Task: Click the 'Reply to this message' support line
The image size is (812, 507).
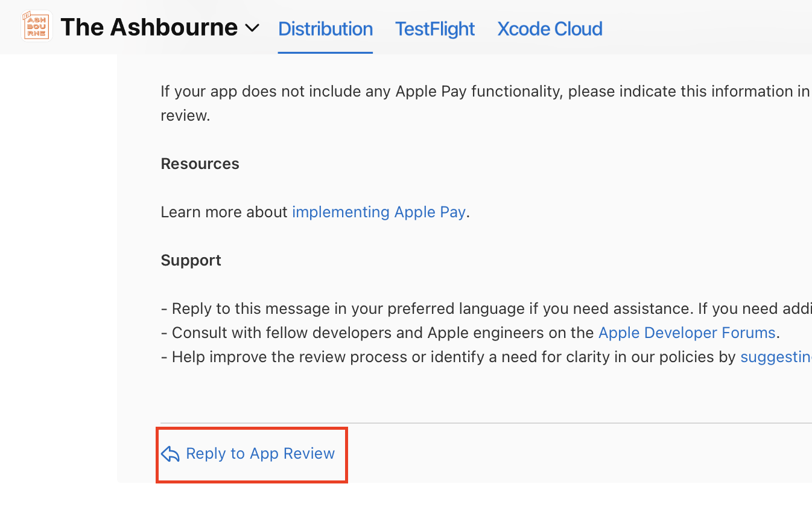Action: tap(486, 309)
